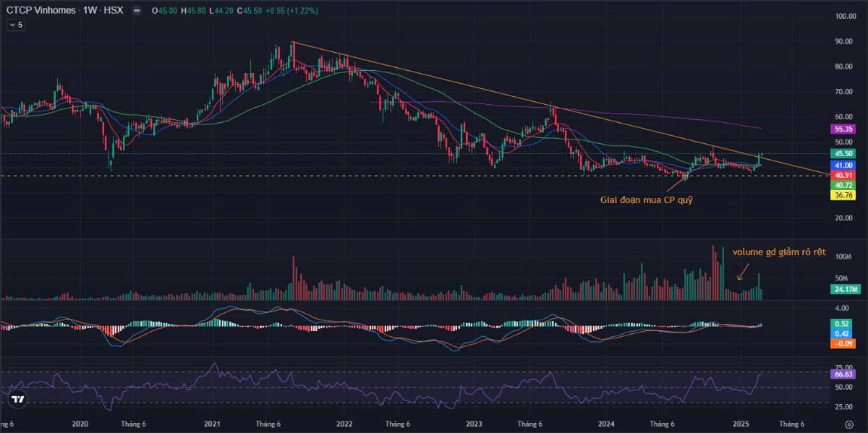Click the 100M volume axis label
Screen dimensions: 868x433
(842, 257)
